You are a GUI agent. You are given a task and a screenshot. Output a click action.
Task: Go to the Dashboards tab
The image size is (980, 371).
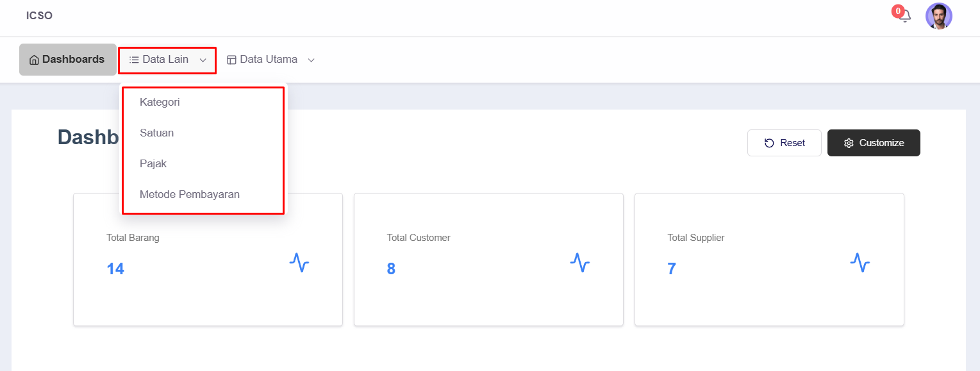67,60
